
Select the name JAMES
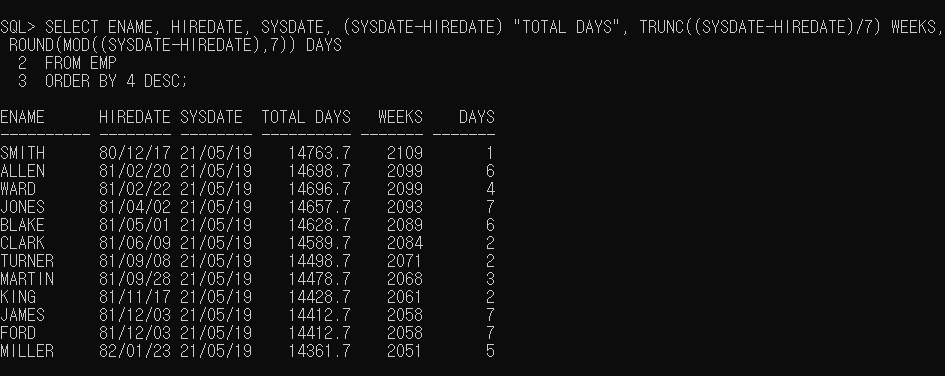coord(22,315)
